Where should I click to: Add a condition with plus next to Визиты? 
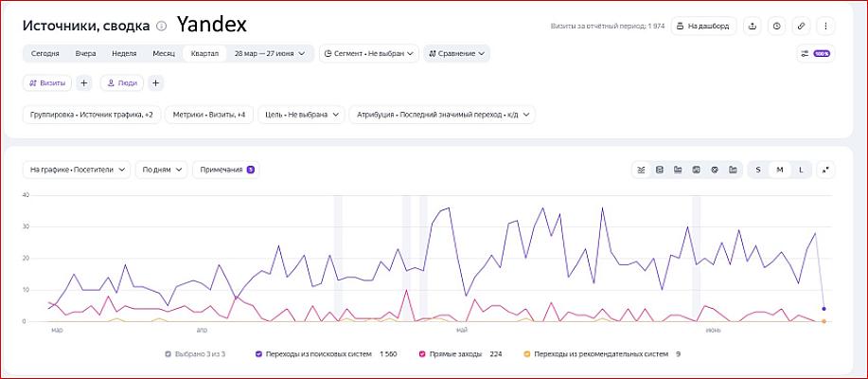tap(83, 83)
